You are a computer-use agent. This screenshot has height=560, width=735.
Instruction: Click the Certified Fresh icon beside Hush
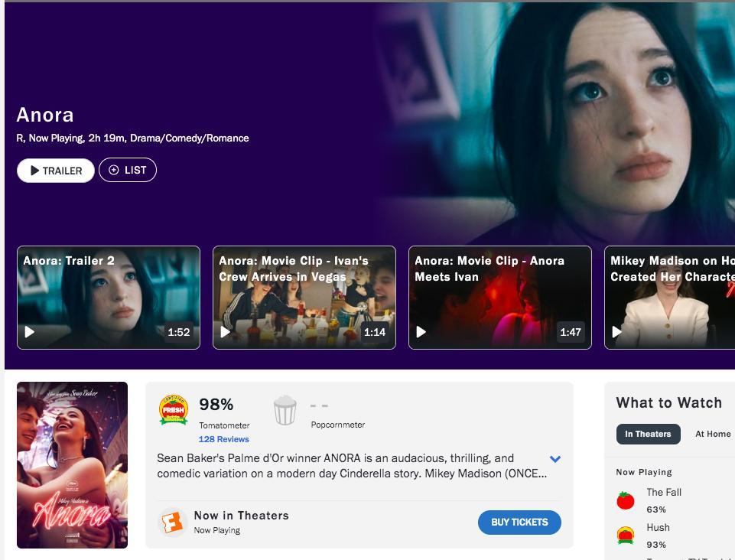point(626,536)
